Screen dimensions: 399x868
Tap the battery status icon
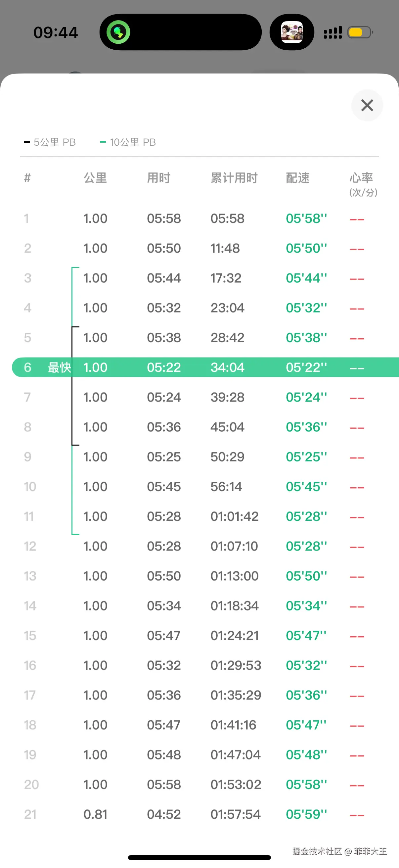360,32
